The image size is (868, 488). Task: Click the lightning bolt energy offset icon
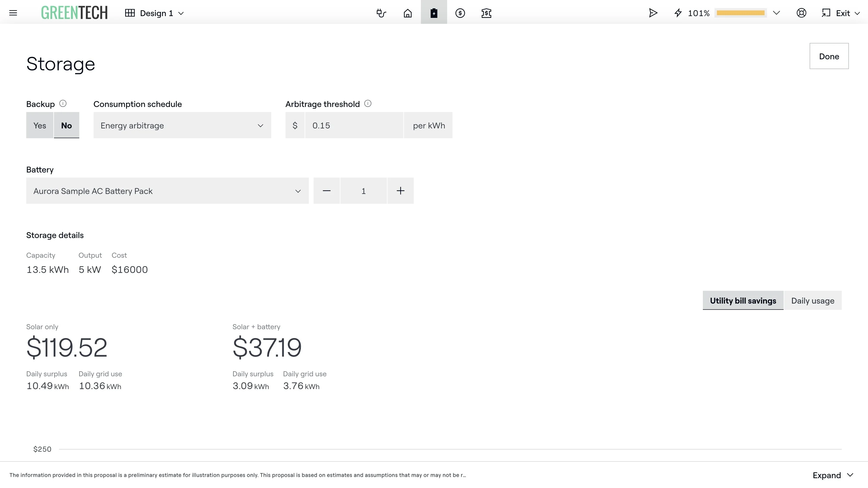678,13
